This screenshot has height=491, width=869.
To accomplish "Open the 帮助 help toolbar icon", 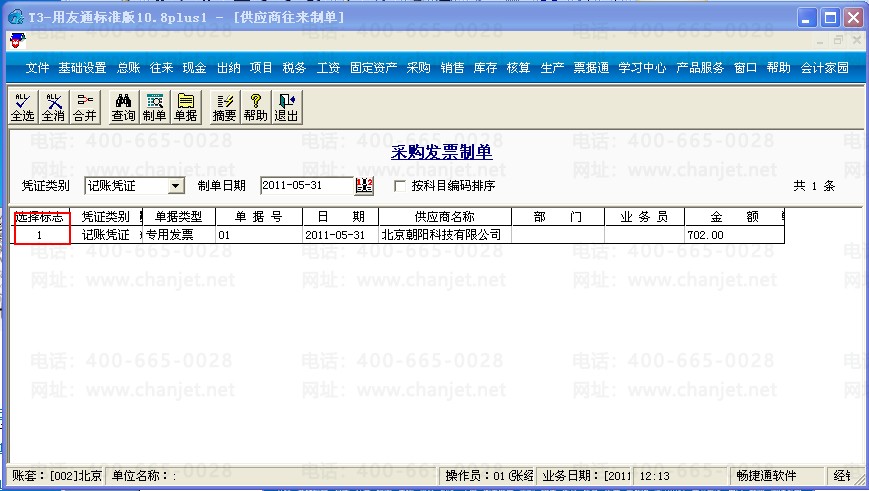I will point(255,107).
